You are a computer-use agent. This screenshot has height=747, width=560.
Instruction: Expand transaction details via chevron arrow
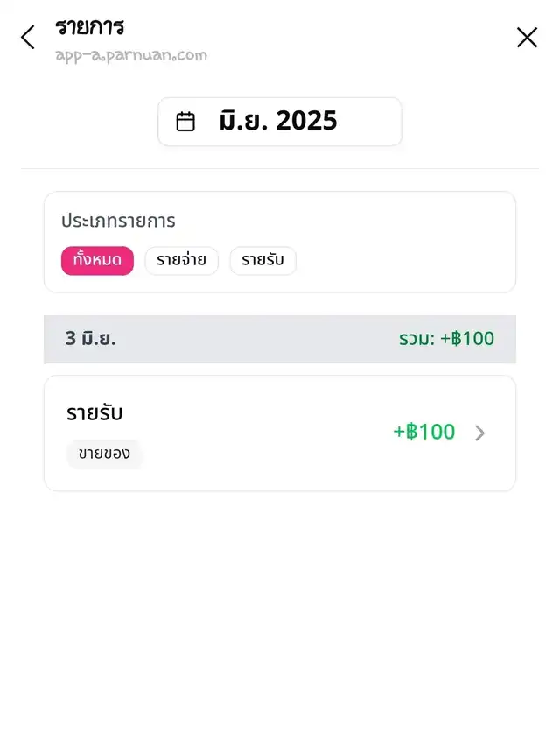pyautogui.click(x=479, y=433)
